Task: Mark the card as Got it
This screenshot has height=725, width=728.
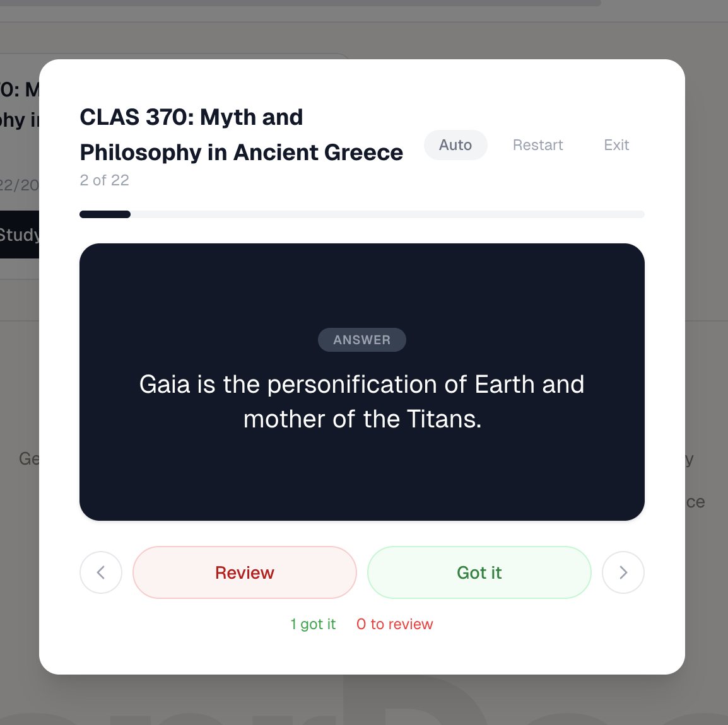Action: point(479,572)
